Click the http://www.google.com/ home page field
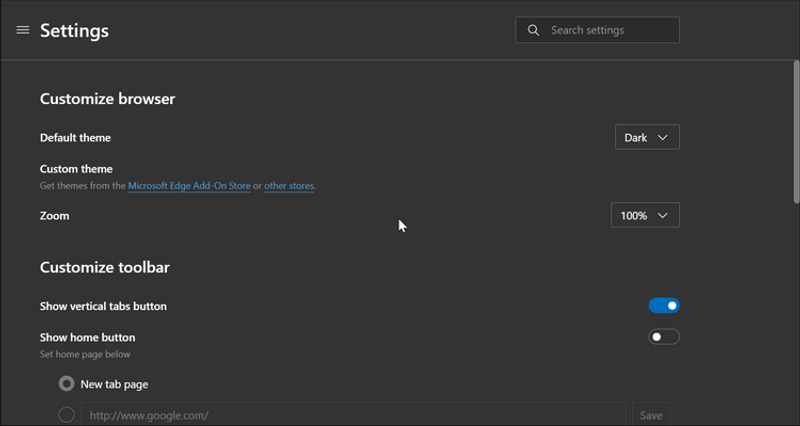The height and width of the screenshot is (426, 800). pyautogui.click(x=353, y=415)
